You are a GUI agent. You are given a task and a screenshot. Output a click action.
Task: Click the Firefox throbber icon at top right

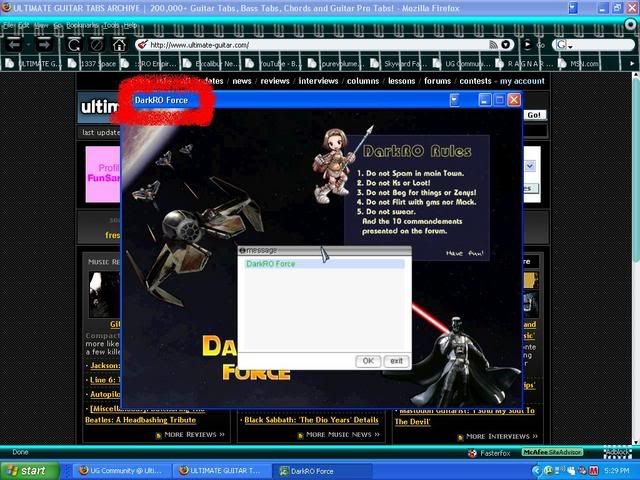click(x=632, y=25)
